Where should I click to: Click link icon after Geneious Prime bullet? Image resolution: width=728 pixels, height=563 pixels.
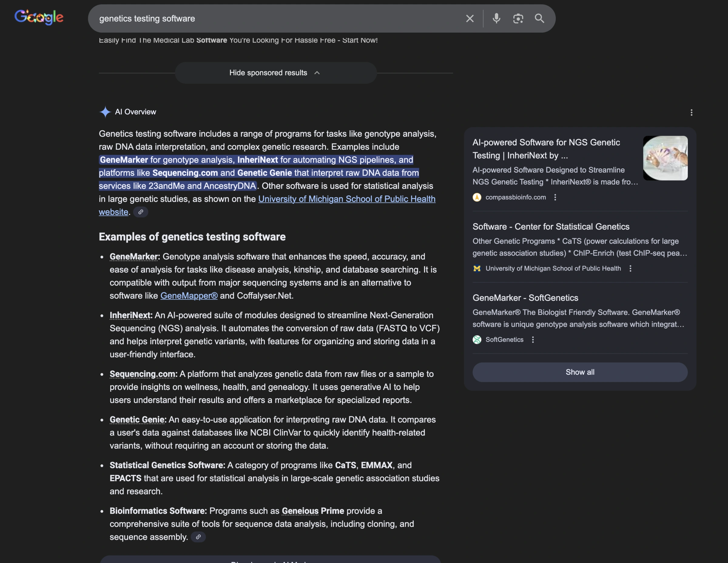pyautogui.click(x=198, y=537)
